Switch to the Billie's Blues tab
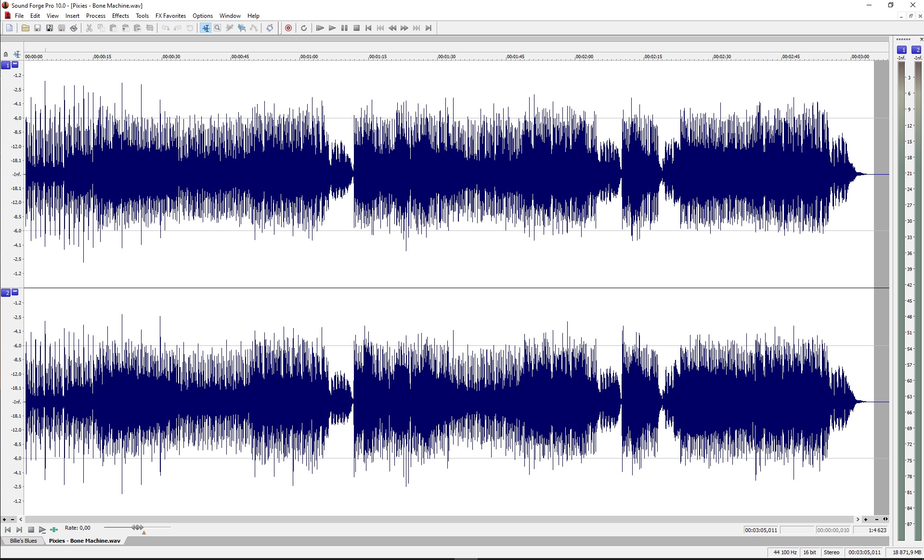This screenshot has height=560, width=924. point(23,541)
